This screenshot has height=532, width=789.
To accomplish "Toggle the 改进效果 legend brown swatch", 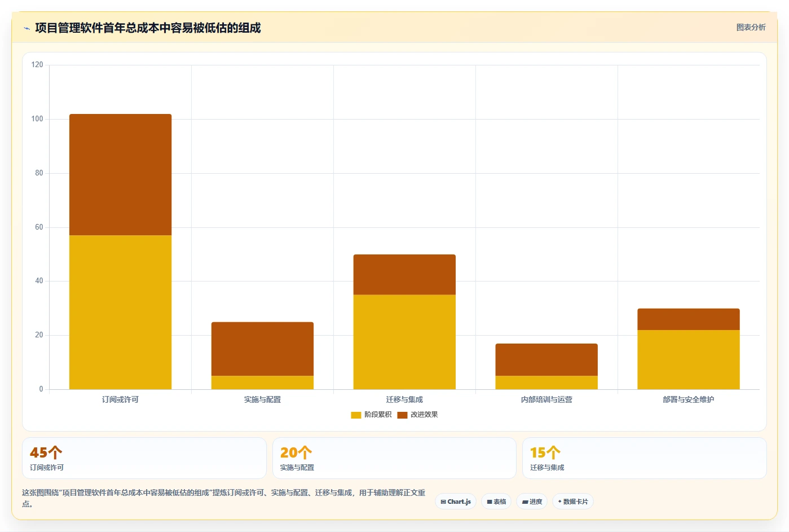I will (402, 415).
